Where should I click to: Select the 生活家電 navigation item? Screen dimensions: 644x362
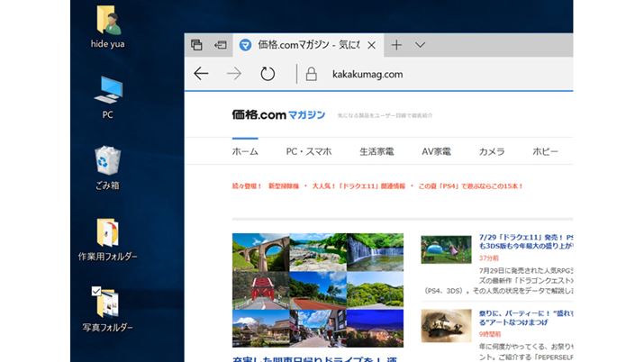(376, 151)
